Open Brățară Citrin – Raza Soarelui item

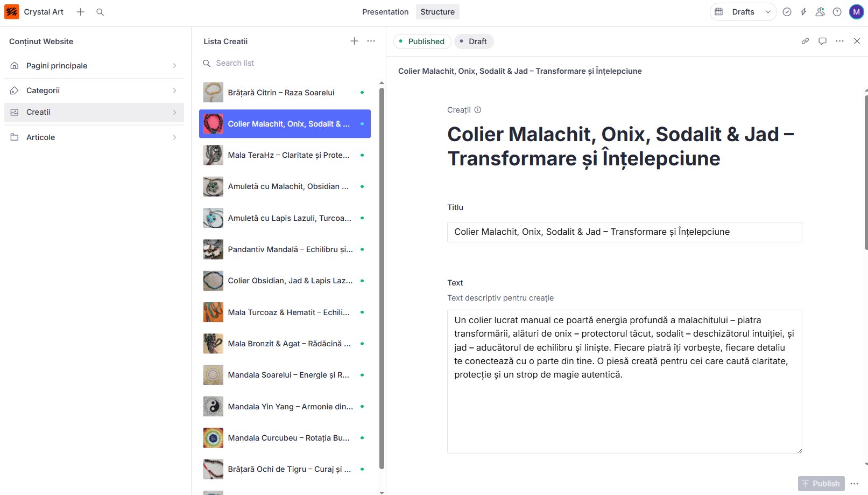(285, 93)
